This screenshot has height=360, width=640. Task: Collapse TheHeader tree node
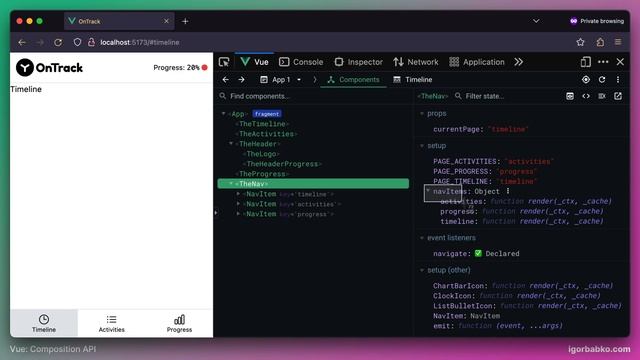coord(231,144)
